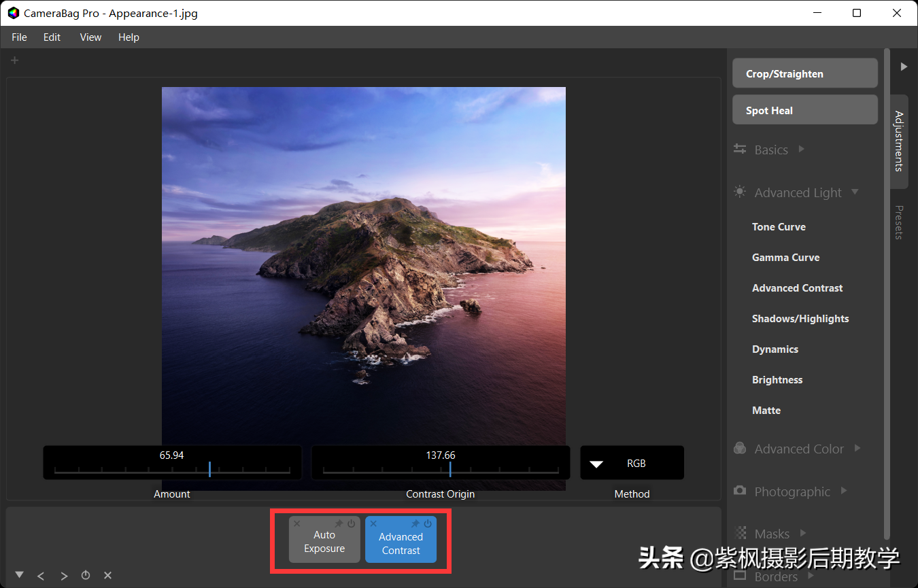
Task: Collapse the Advanced Light section arrow
Action: click(x=855, y=192)
